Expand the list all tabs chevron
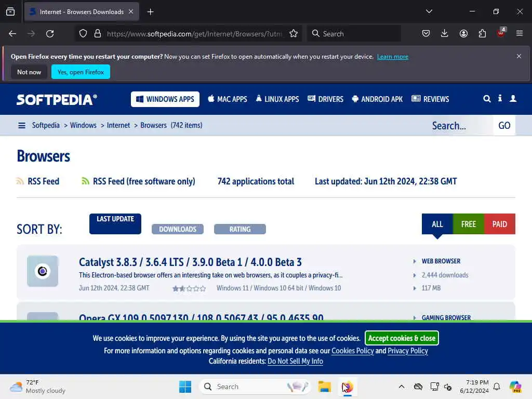This screenshot has height=399, width=532. pos(429,11)
